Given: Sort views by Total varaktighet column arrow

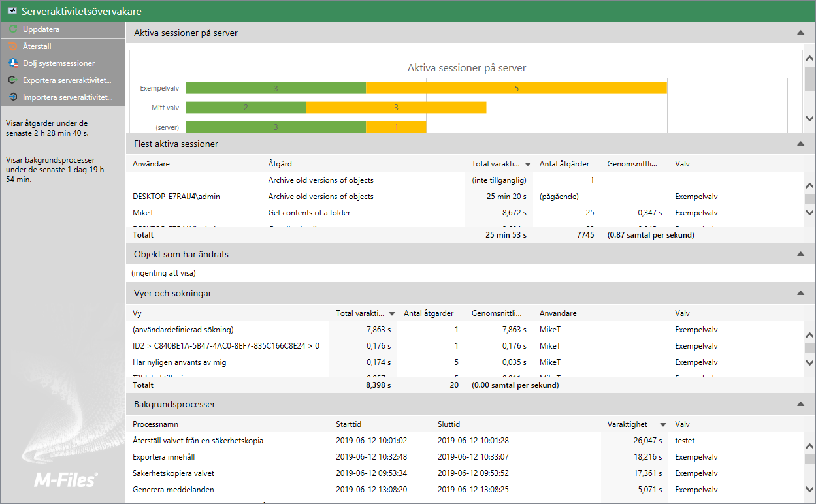Looking at the screenshot, I should 392,314.
